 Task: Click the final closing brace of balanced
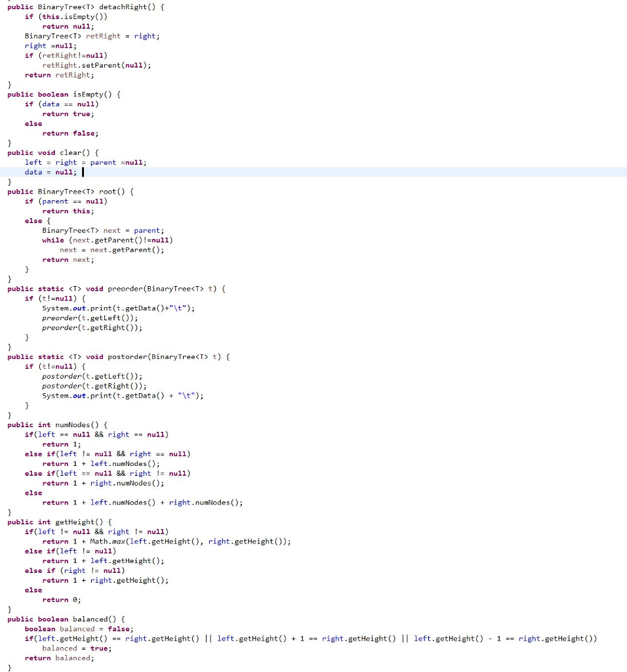coord(9,667)
